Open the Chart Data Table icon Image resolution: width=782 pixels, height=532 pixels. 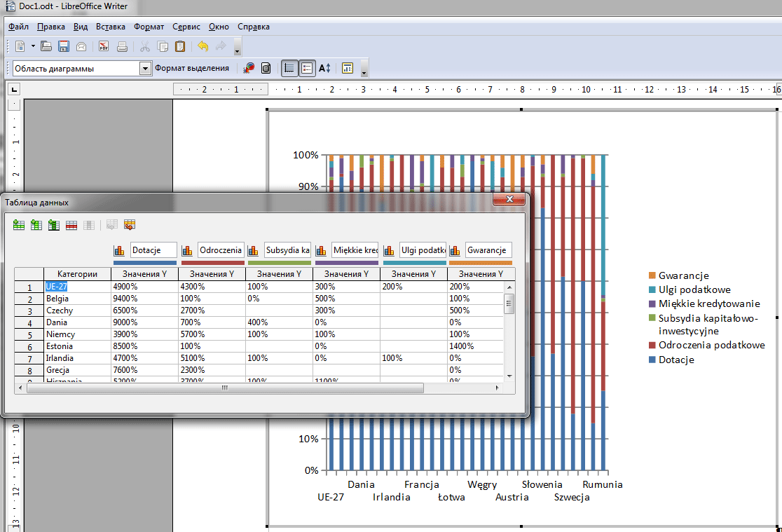[266, 68]
